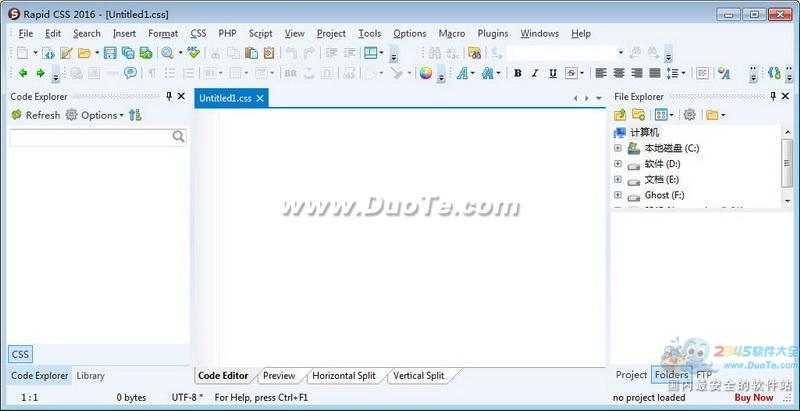The height and width of the screenshot is (411, 800).
Task: Toggle the File Explorer pin (auto-hide)
Action: [x=773, y=96]
